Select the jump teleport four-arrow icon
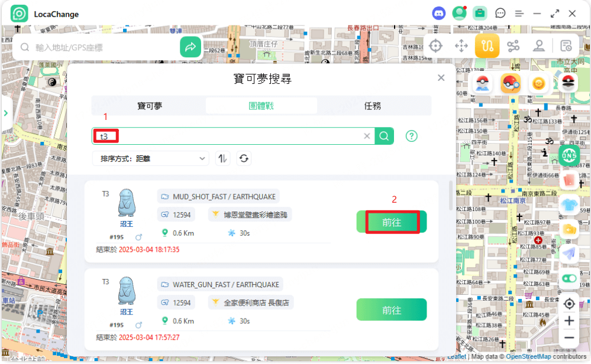 [x=461, y=46]
